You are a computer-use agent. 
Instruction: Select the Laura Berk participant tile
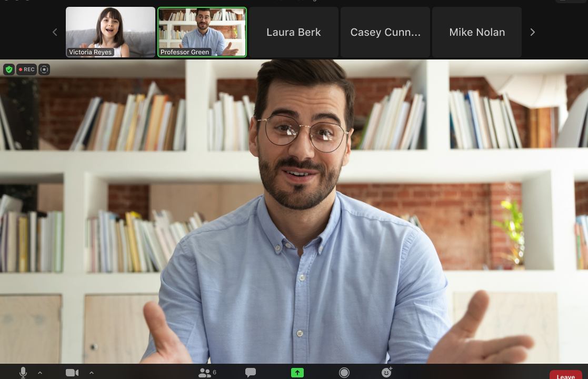pyautogui.click(x=294, y=32)
